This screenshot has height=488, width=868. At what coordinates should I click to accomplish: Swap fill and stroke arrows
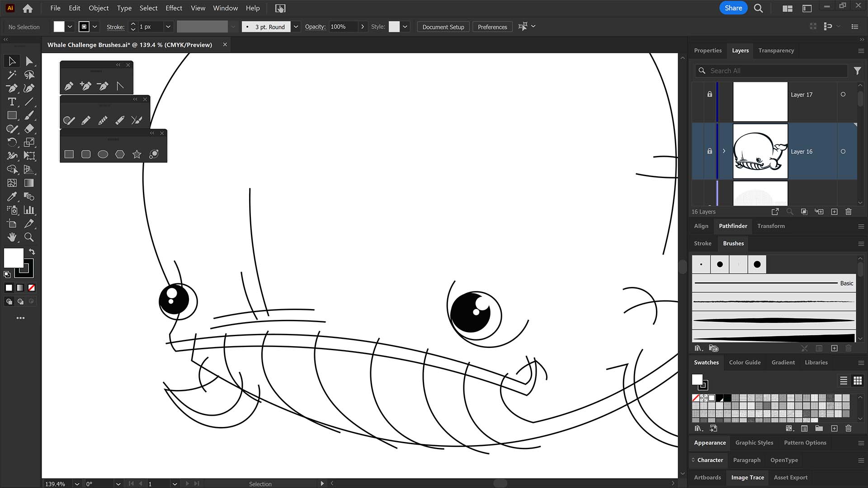click(x=32, y=252)
